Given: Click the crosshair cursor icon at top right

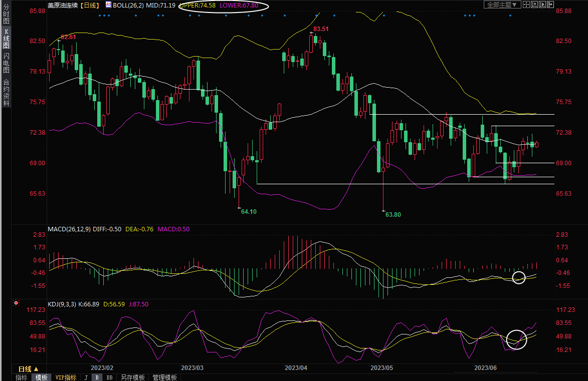Looking at the screenshot, I should 525,5.
